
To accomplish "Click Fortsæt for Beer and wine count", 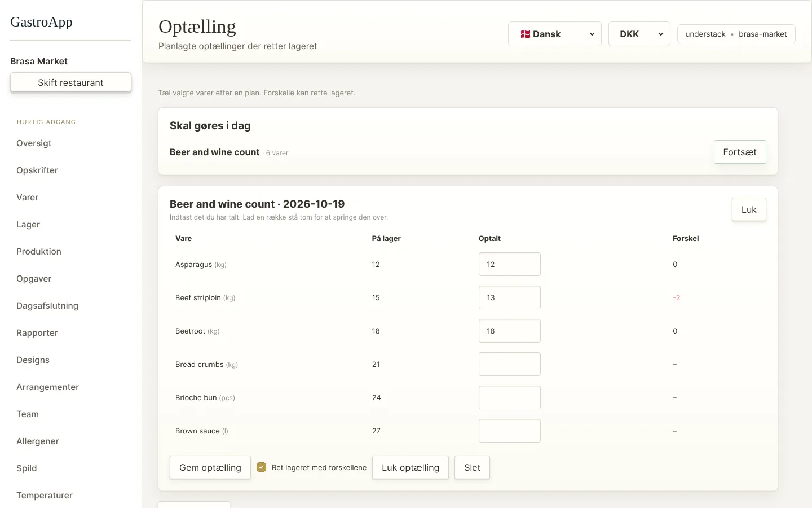I will pyautogui.click(x=740, y=152).
